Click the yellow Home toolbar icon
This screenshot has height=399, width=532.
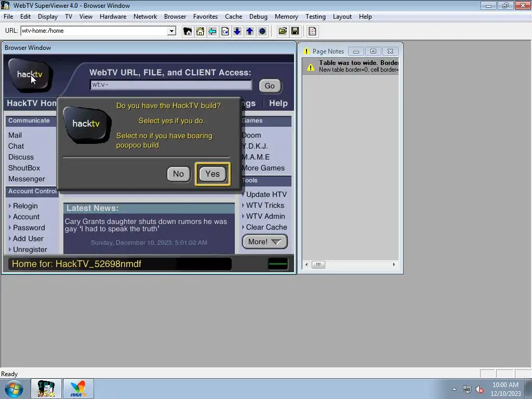pos(200,31)
